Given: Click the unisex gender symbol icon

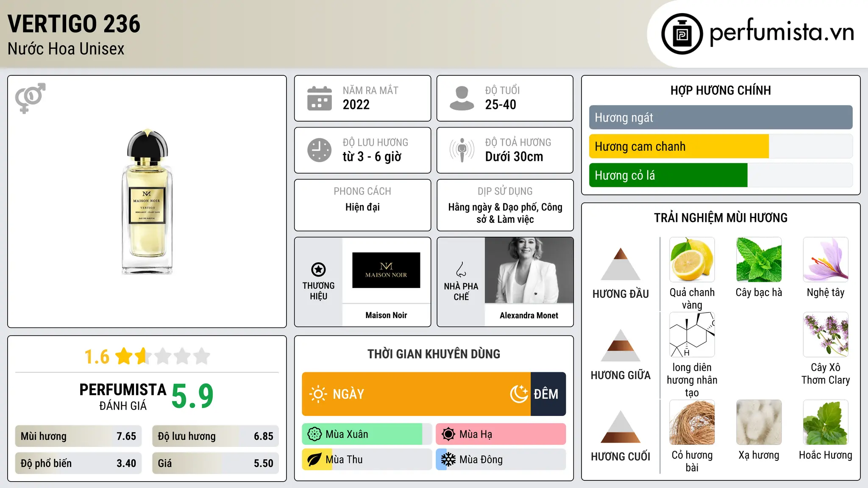Looking at the screenshot, I should pos(30,98).
